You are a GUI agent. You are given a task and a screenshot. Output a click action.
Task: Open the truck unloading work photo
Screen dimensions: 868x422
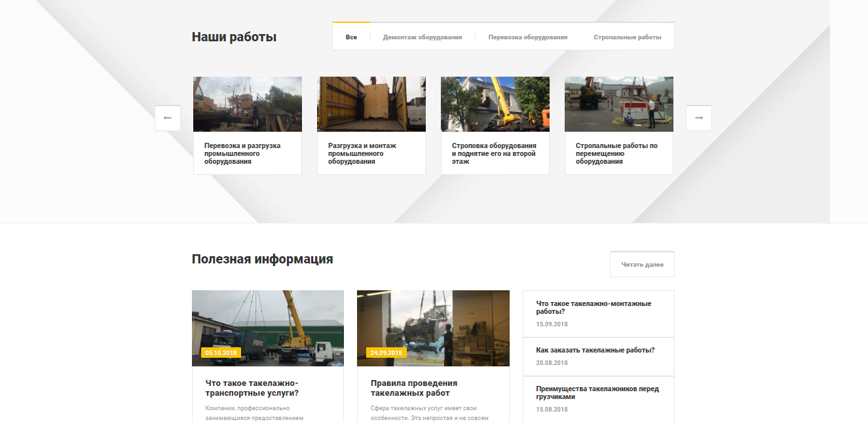point(248,104)
